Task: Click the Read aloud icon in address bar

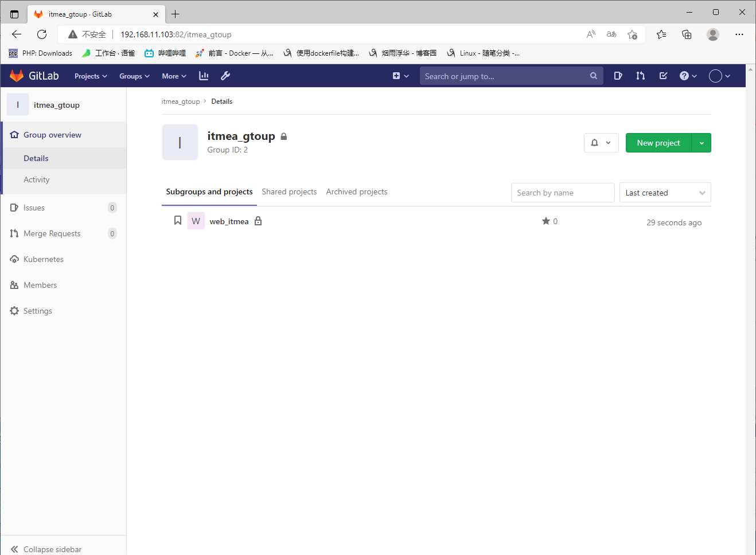Action: [x=591, y=34]
